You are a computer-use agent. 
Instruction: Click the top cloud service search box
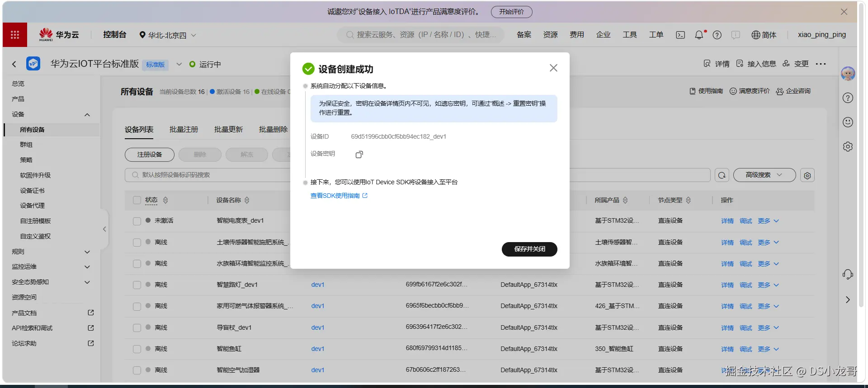point(420,35)
